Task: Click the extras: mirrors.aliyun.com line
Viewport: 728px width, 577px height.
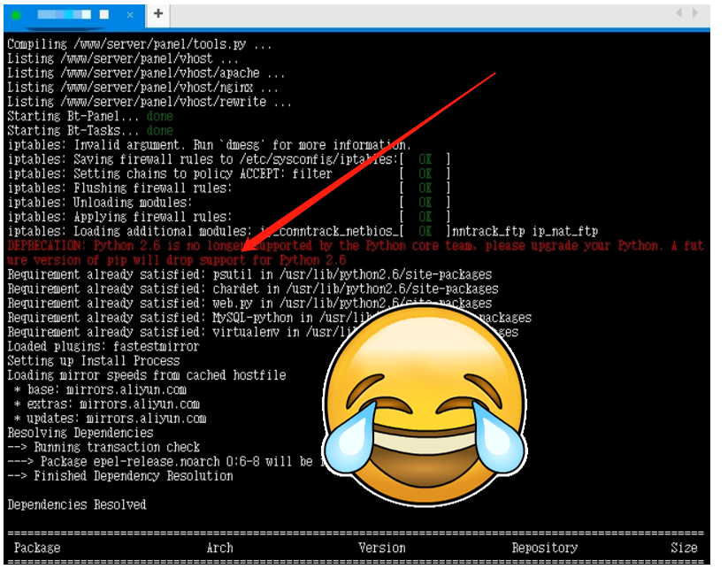Action: [106, 404]
